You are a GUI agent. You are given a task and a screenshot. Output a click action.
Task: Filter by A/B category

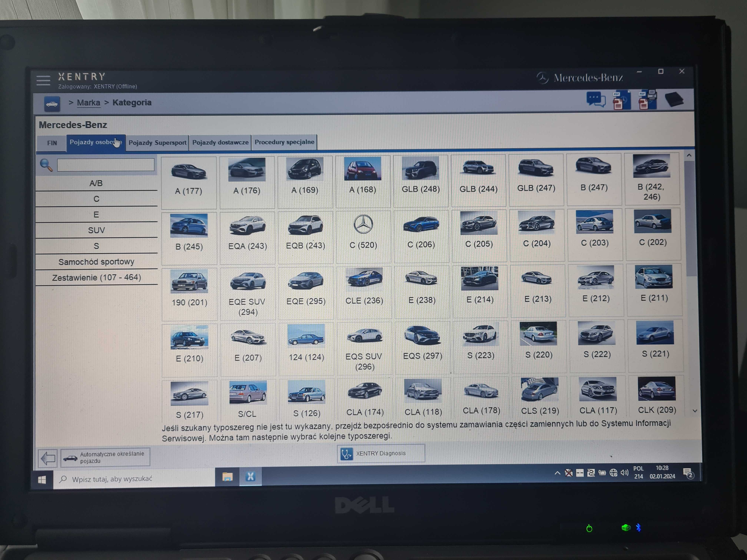pyautogui.click(x=96, y=183)
